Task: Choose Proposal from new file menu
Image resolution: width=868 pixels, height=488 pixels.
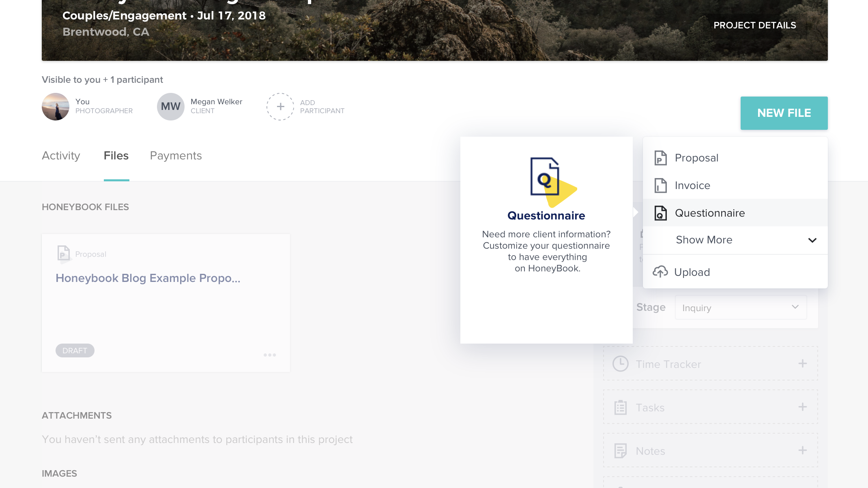Action: pos(735,158)
